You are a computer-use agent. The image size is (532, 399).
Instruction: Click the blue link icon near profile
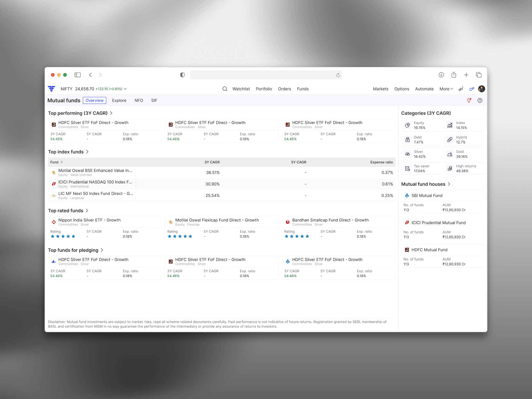point(472,89)
